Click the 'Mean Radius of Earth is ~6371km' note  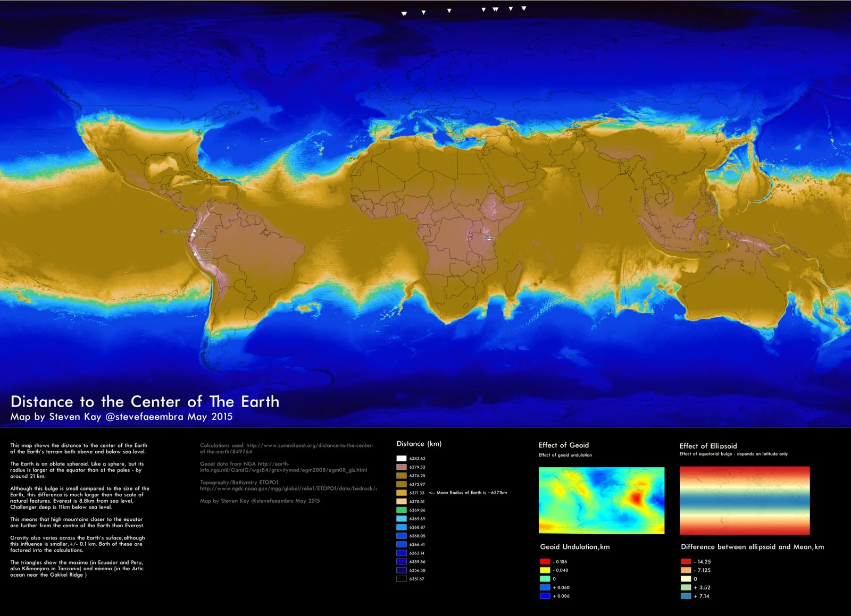(x=468, y=493)
